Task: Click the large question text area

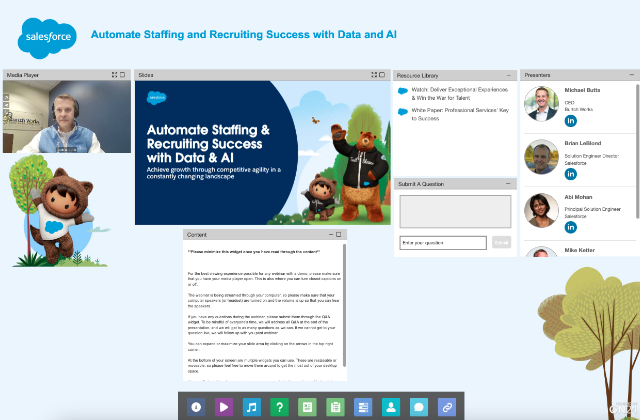Action: [x=455, y=211]
